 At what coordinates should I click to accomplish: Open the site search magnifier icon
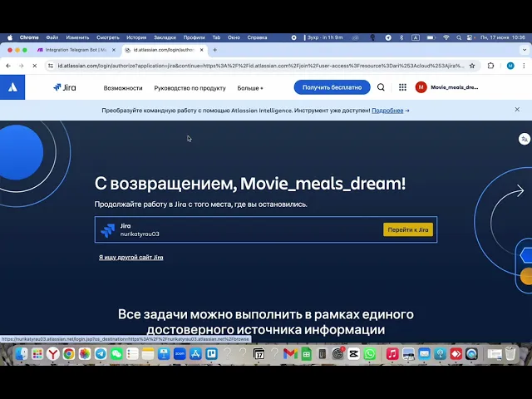pyautogui.click(x=381, y=87)
